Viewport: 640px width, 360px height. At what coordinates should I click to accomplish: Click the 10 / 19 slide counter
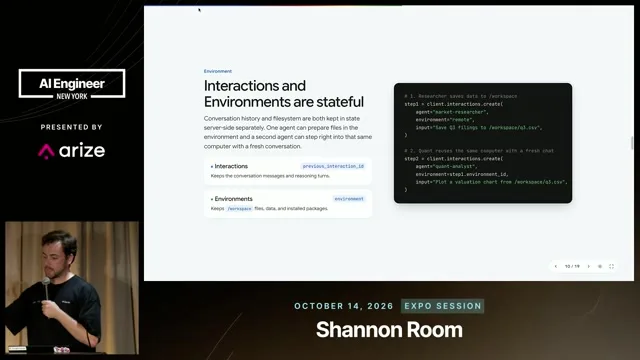572,266
